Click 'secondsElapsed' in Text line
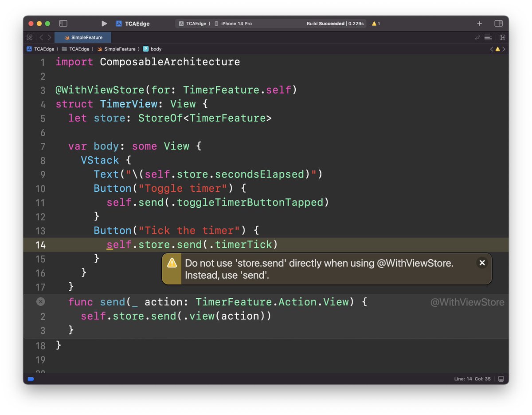532x415 pixels. (260, 174)
